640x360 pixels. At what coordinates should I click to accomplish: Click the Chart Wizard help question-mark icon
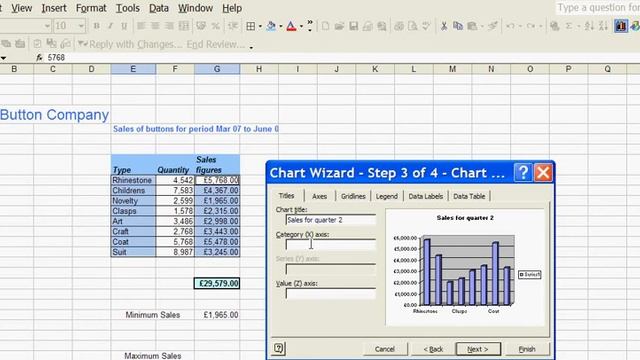point(523,173)
